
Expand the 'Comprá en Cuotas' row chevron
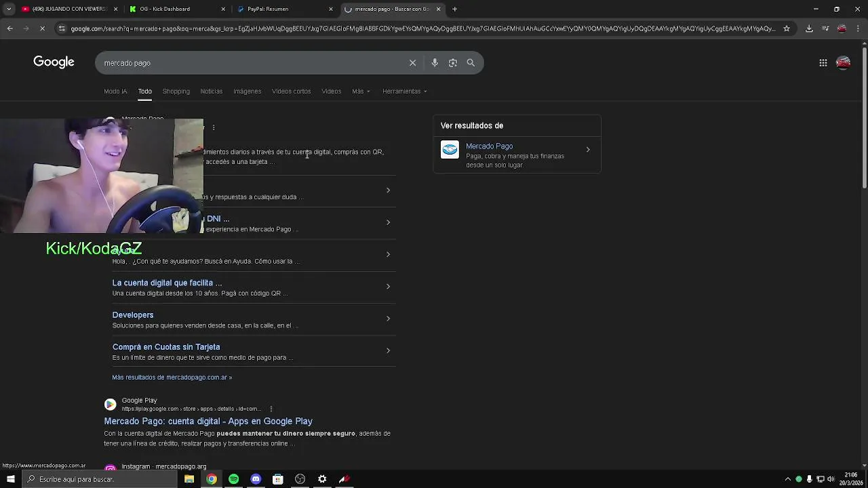point(388,350)
